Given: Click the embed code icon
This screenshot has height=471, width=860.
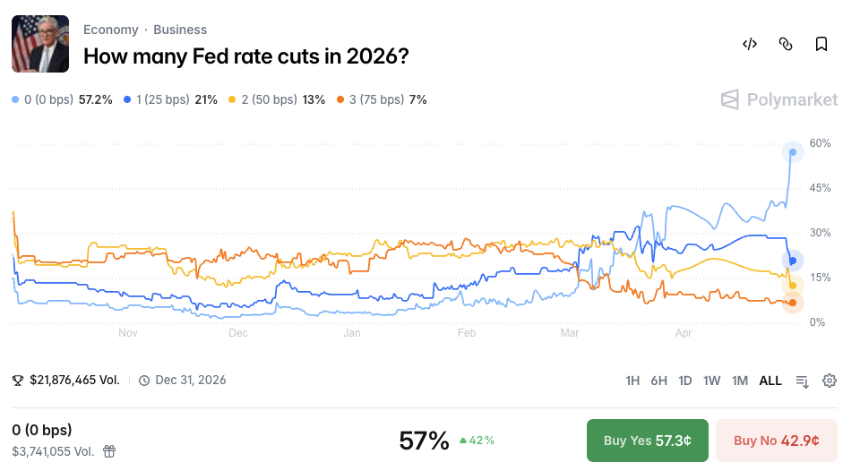Looking at the screenshot, I should 749,44.
